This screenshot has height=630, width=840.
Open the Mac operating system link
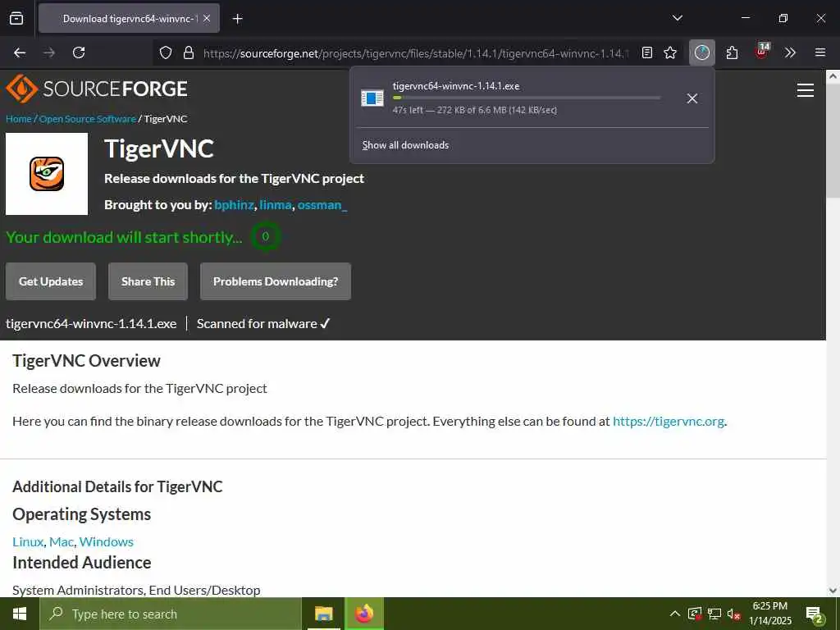[x=61, y=541]
